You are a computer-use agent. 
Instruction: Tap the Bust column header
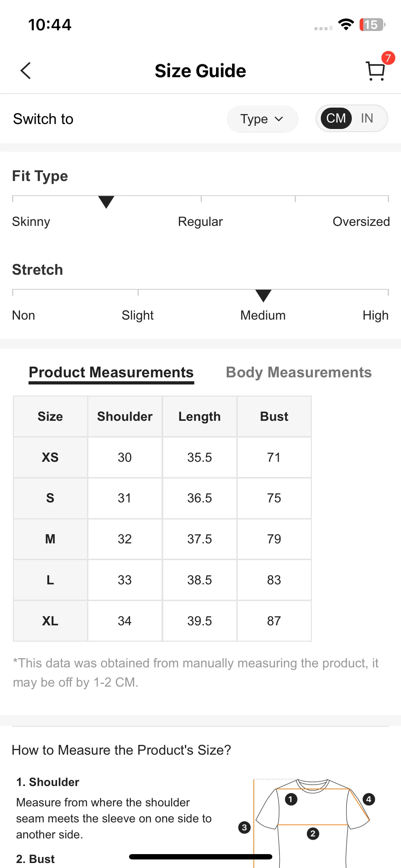point(274,417)
